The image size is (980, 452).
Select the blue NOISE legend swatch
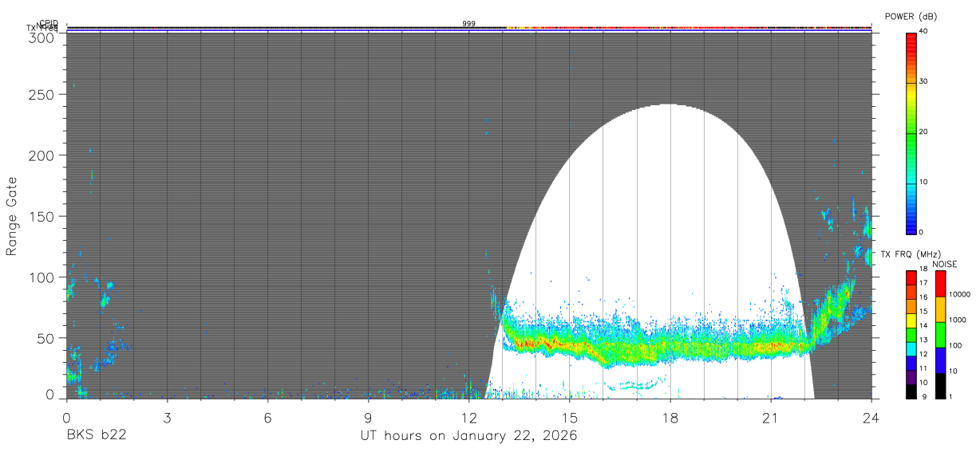pyautogui.click(x=940, y=360)
